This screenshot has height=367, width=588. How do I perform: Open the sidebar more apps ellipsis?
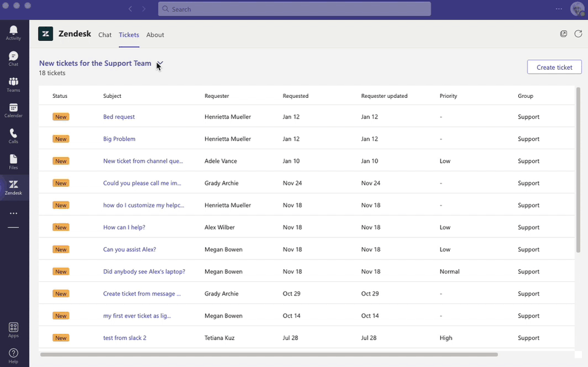coord(13,213)
